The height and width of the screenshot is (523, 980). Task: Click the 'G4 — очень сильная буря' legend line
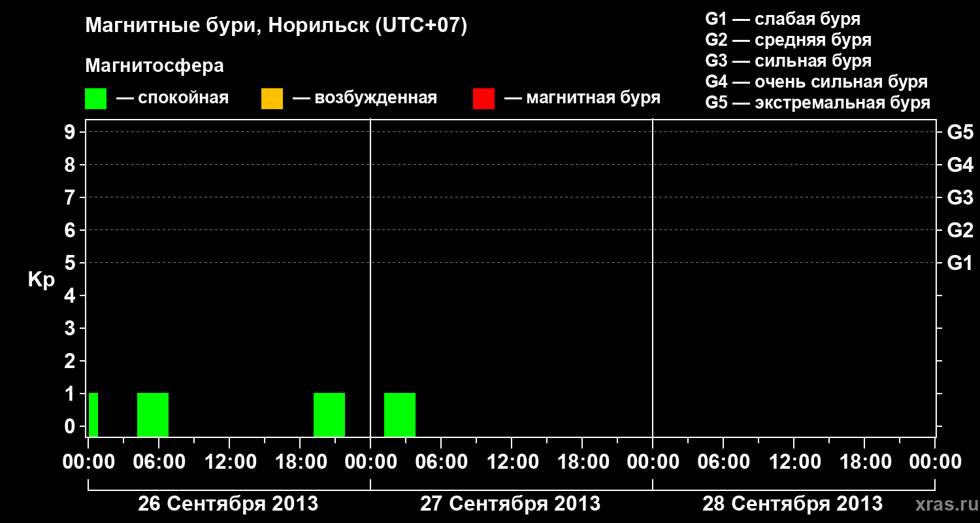[x=817, y=82]
